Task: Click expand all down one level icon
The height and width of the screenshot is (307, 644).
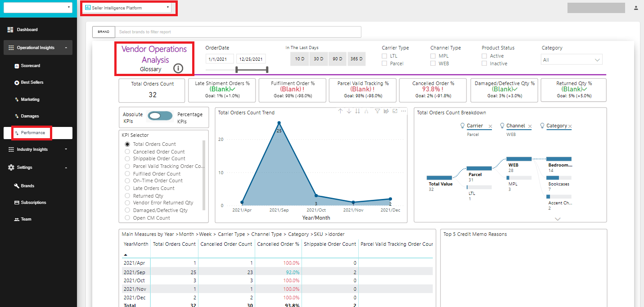Action: tap(367, 111)
